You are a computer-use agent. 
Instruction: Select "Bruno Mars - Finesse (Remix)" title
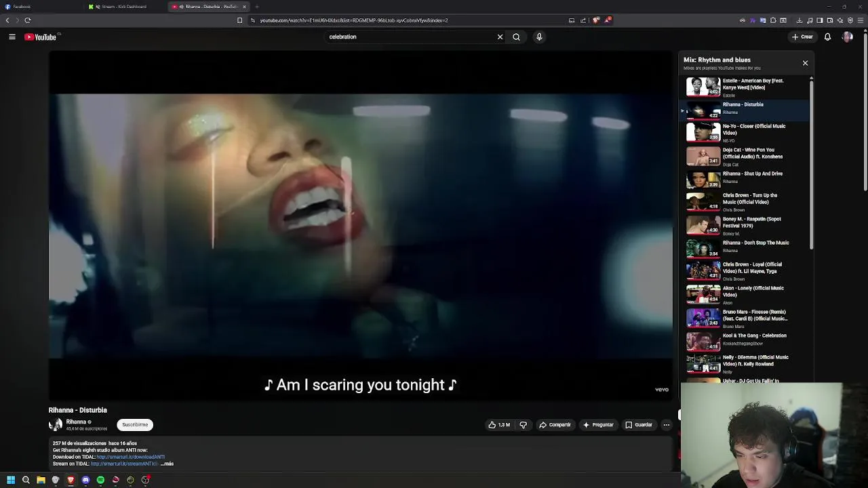pos(755,315)
